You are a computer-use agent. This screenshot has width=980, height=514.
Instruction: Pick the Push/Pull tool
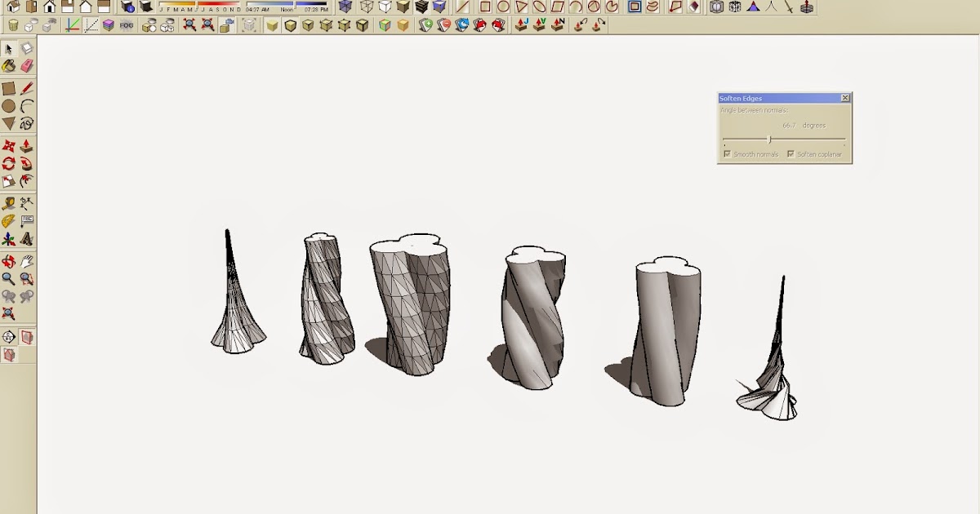point(26,146)
